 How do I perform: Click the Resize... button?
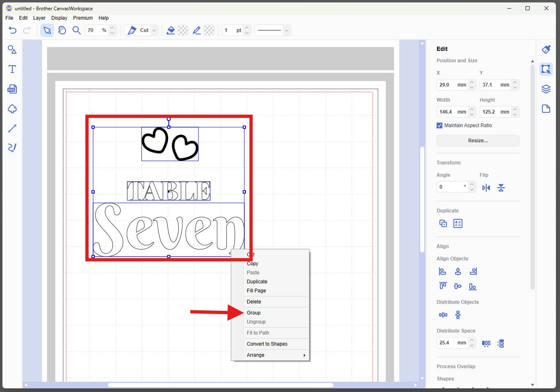click(x=478, y=141)
